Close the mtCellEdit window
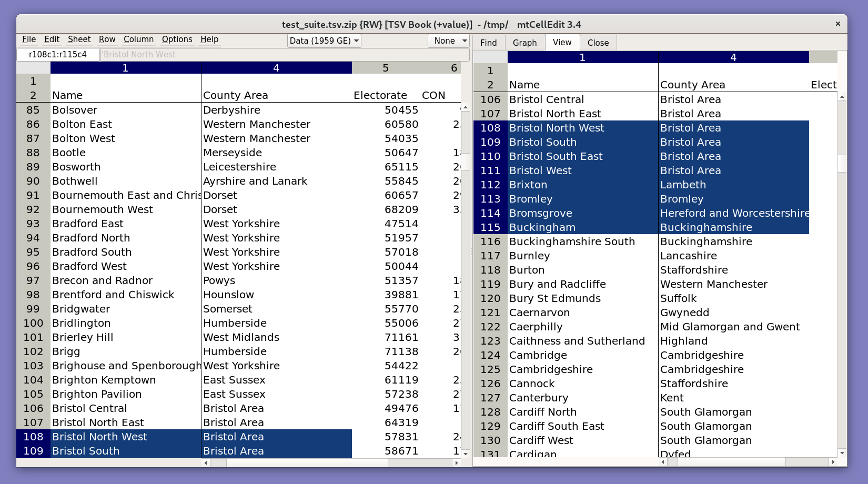The width and height of the screenshot is (868, 484). coord(837,24)
